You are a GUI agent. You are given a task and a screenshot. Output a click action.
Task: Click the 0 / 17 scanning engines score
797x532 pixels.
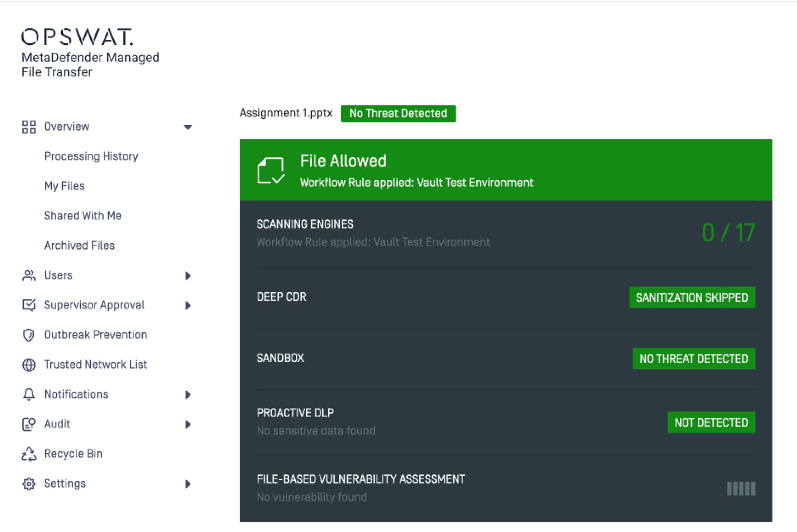coord(728,233)
